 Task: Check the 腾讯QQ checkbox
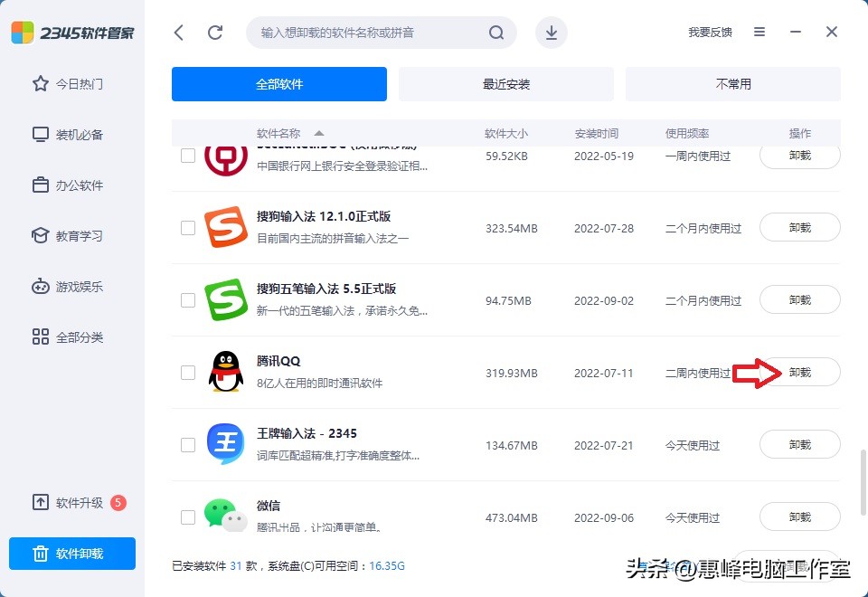pos(187,372)
